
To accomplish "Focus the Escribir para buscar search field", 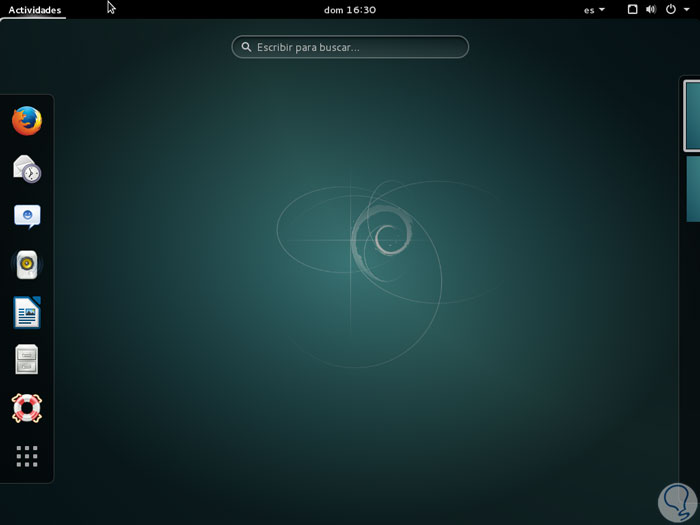I will pos(350,47).
